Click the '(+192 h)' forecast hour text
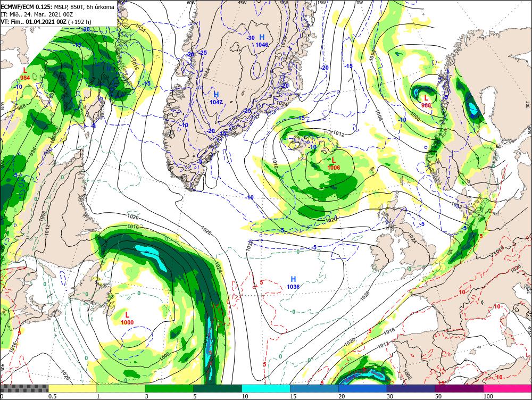532x400 pixels. coord(80,22)
